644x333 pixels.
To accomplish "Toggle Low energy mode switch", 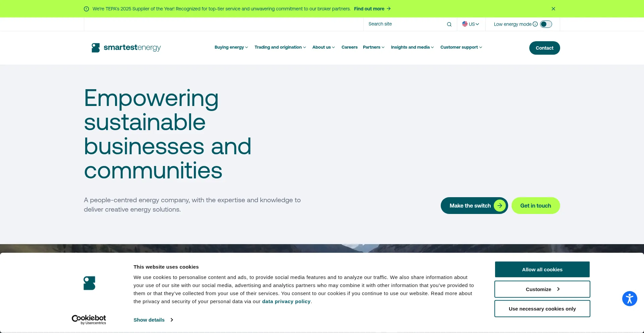I will point(546,24).
